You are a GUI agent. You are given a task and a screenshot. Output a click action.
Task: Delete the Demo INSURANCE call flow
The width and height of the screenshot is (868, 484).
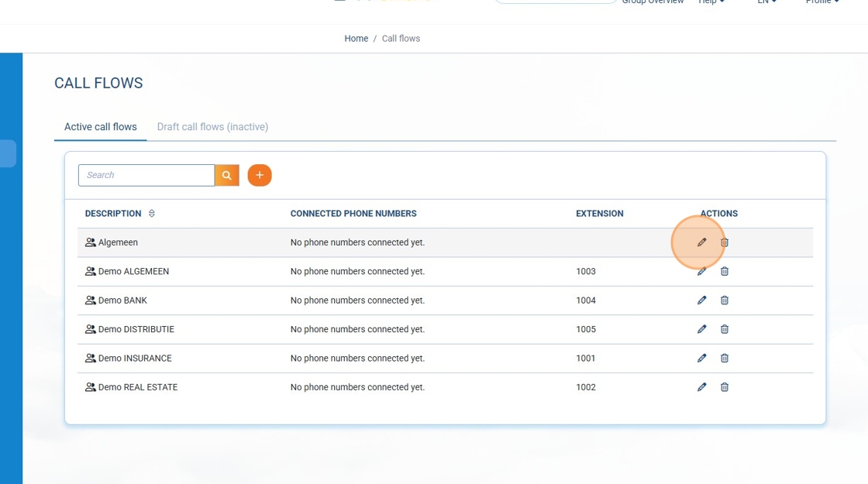pos(725,358)
